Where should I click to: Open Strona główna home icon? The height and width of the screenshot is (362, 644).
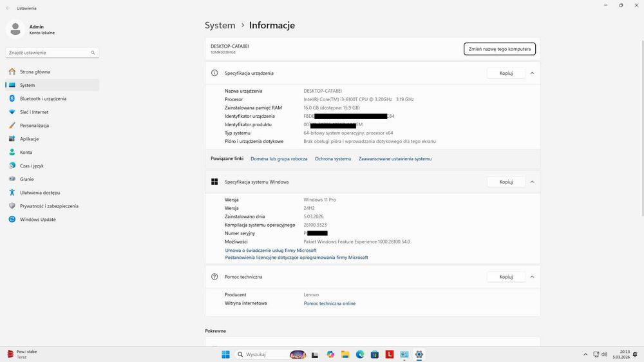(12, 71)
